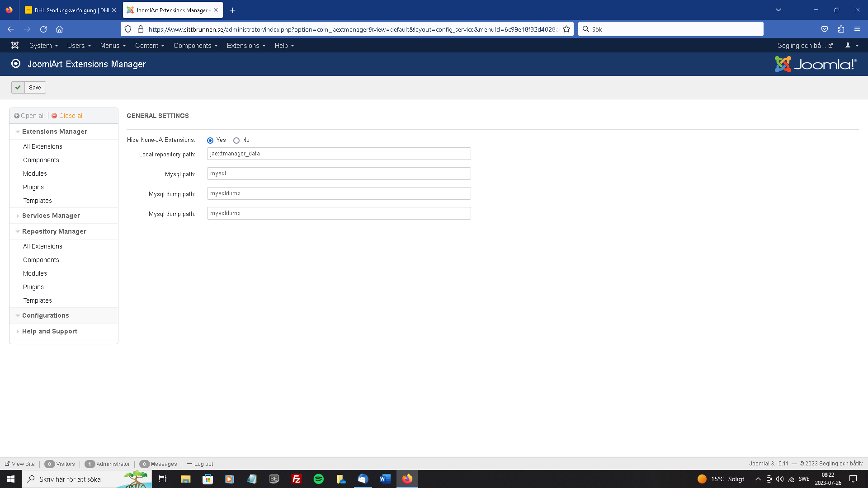Click the Joomla home icon in admin menu
Viewport: 868px width, 488px height.
[15, 46]
